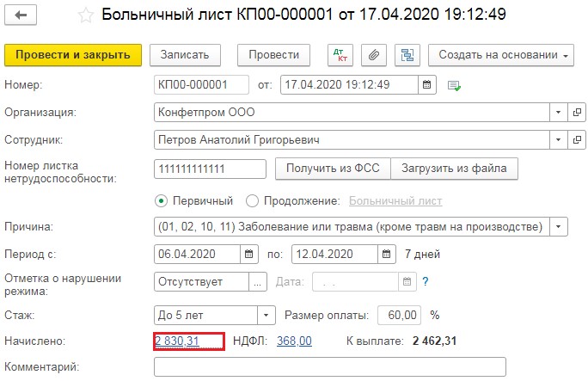Expand the Сотрудник dropdown list
This screenshot has width=588, height=381.
(557, 139)
